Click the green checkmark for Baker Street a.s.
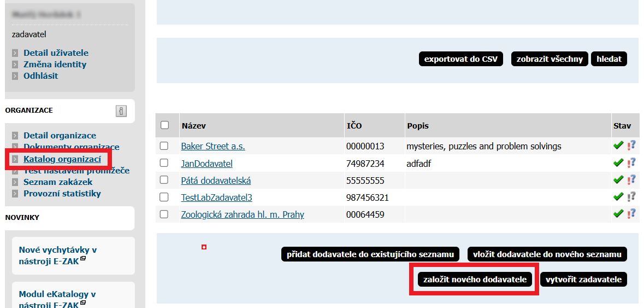Viewport: 644px width, 308px height. click(618, 146)
